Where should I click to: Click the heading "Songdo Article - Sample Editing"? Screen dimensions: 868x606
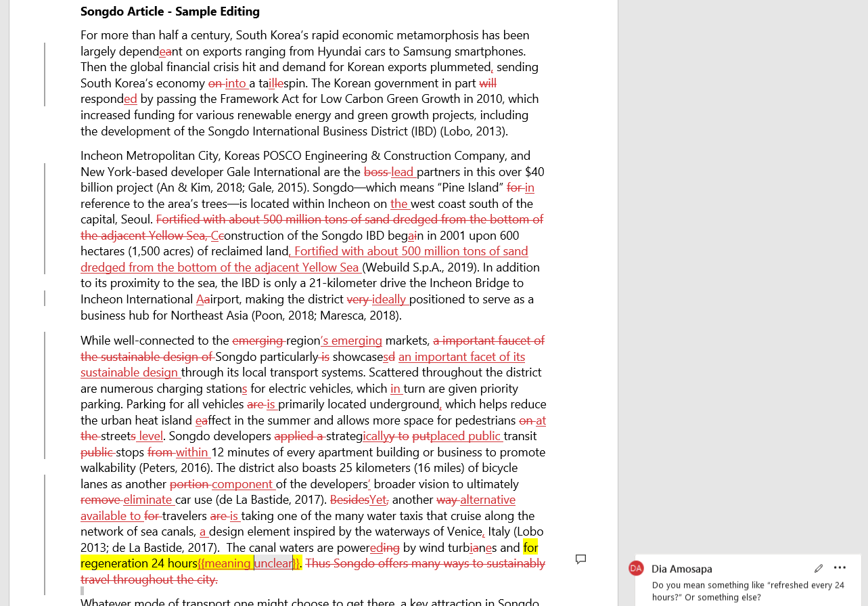coord(170,12)
